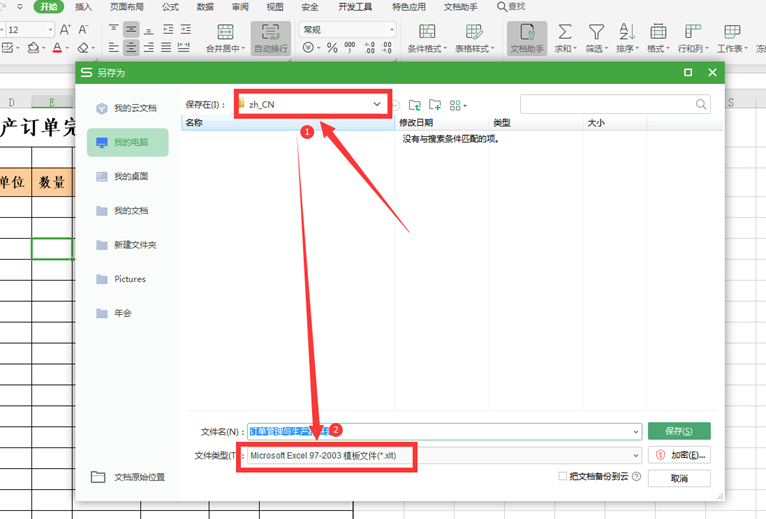The width and height of the screenshot is (766, 519).
Task: Increase the cell indent
Action: coord(185,29)
